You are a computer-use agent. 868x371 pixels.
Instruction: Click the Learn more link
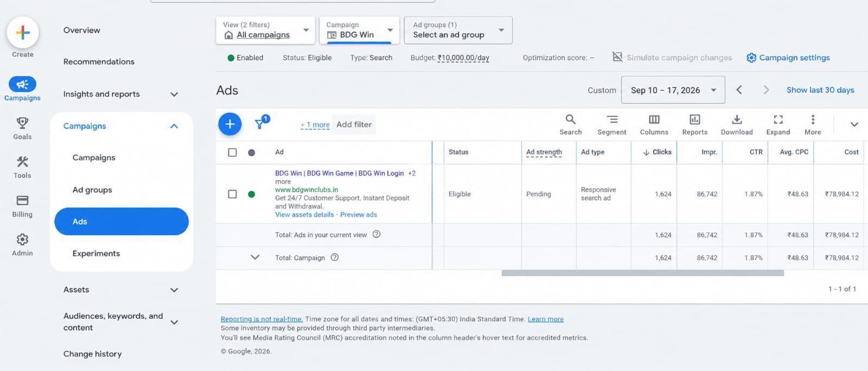546,319
